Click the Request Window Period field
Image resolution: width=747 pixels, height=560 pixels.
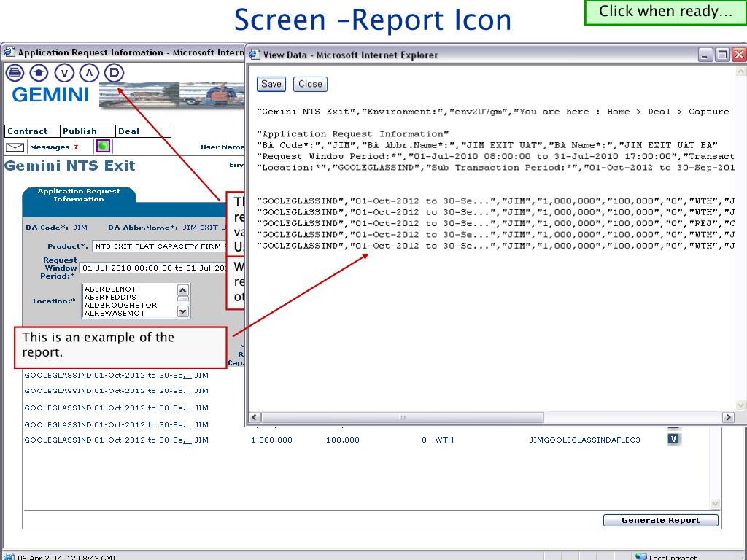click(x=153, y=268)
